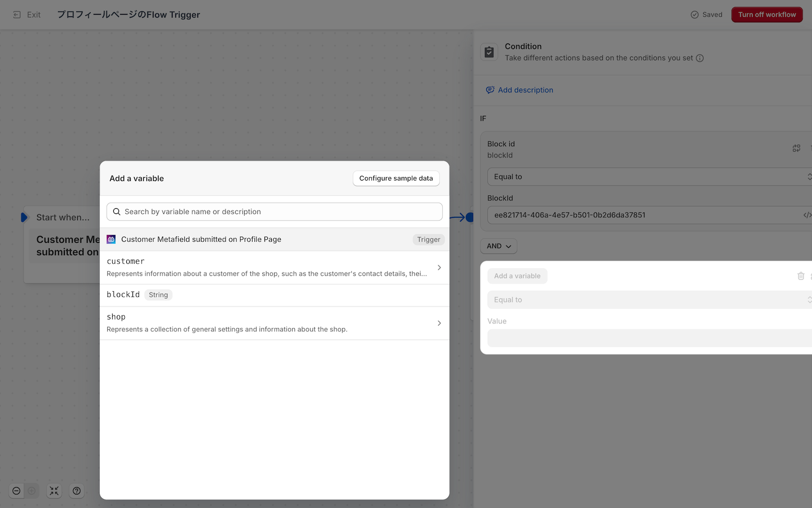The image size is (812, 508).
Task: Open the help question mark icon
Action: 77,491
